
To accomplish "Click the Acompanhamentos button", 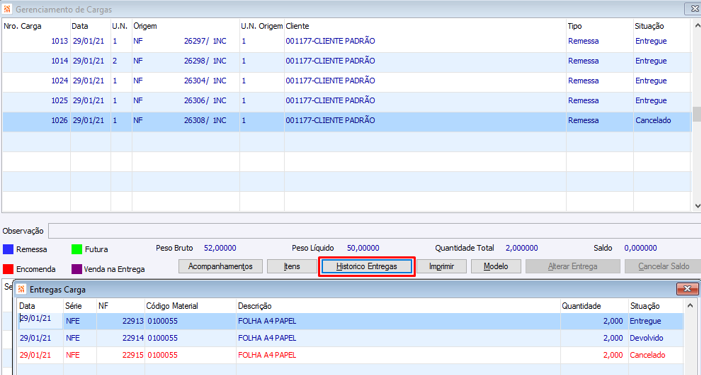I will click(x=220, y=266).
